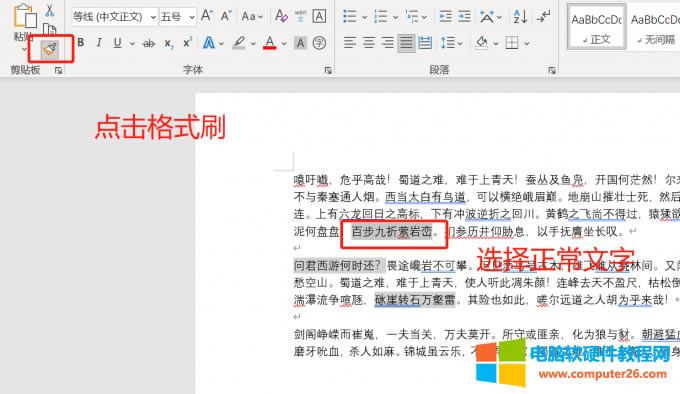The height and width of the screenshot is (394, 680).
Task: Click the highlighted text 百步九折萦岩峦
Action: coord(392,231)
